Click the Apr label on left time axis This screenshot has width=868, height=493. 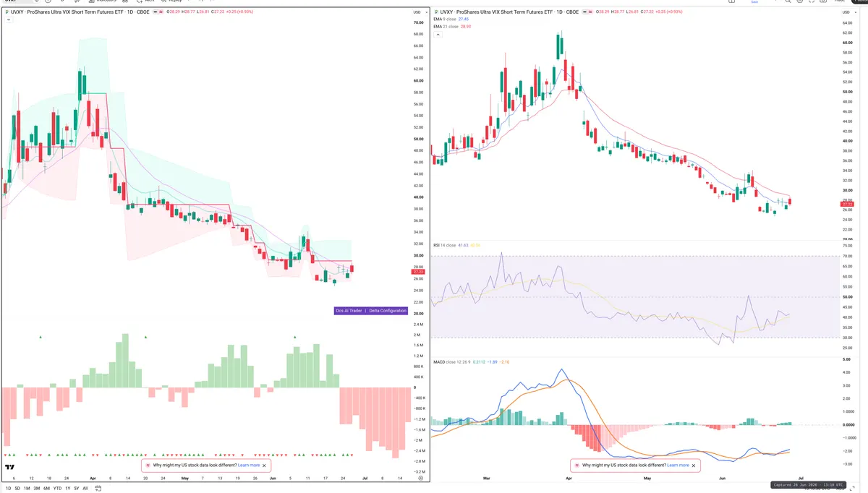coord(93,479)
